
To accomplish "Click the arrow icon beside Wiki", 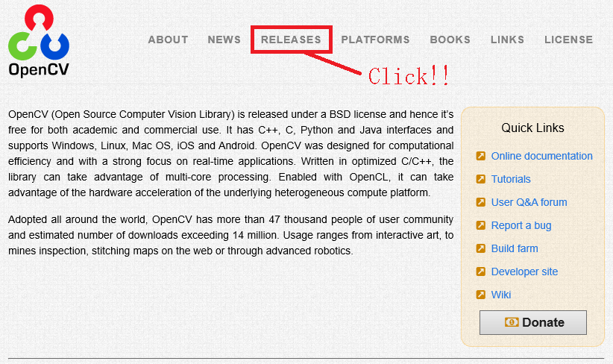I will coord(481,295).
